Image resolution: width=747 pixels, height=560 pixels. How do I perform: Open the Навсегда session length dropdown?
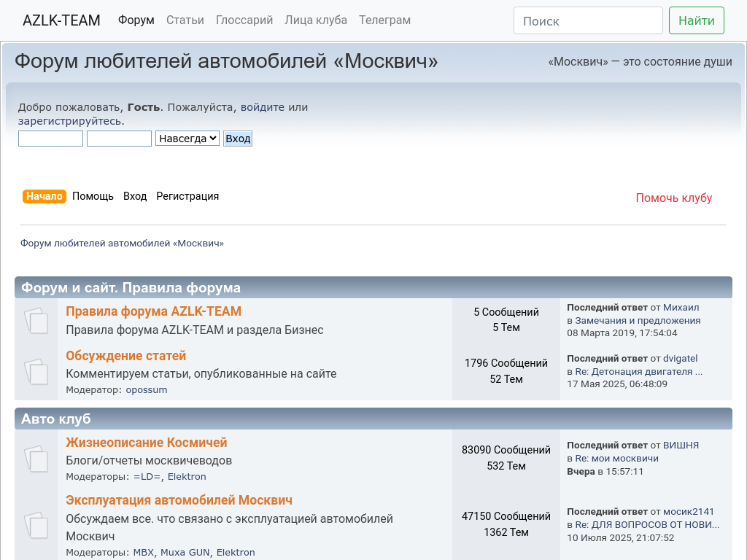click(187, 139)
